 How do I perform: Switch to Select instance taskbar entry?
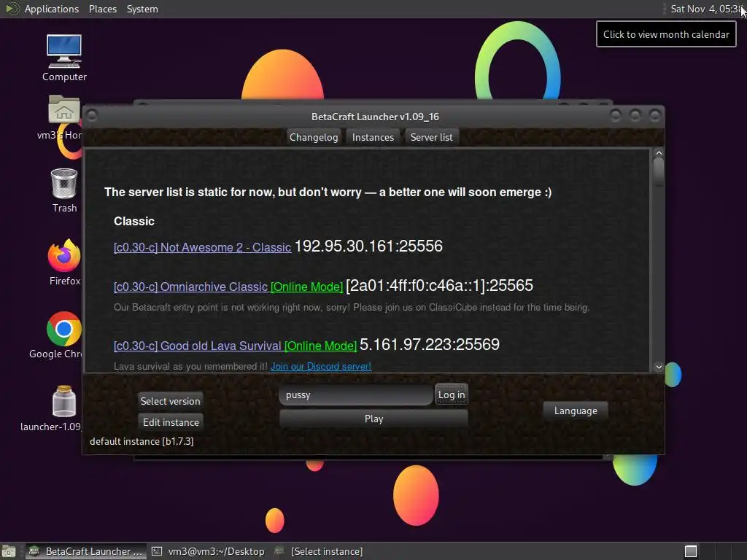point(320,551)
